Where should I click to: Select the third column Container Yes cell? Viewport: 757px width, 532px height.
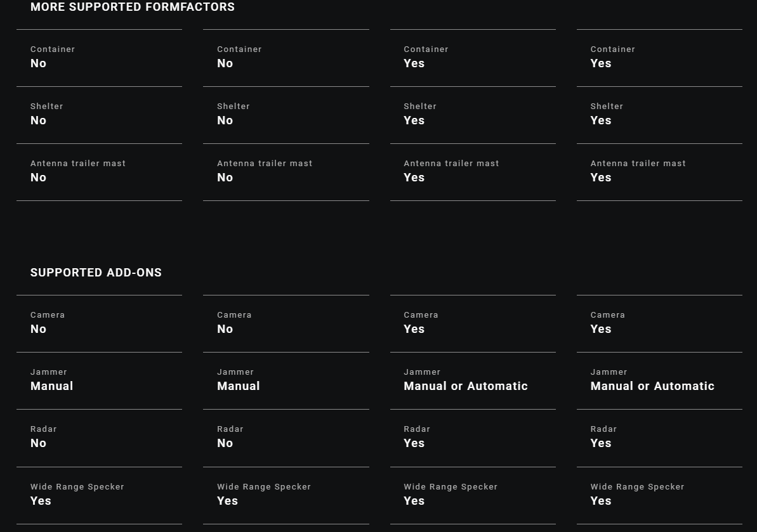(x=473, y=58)
